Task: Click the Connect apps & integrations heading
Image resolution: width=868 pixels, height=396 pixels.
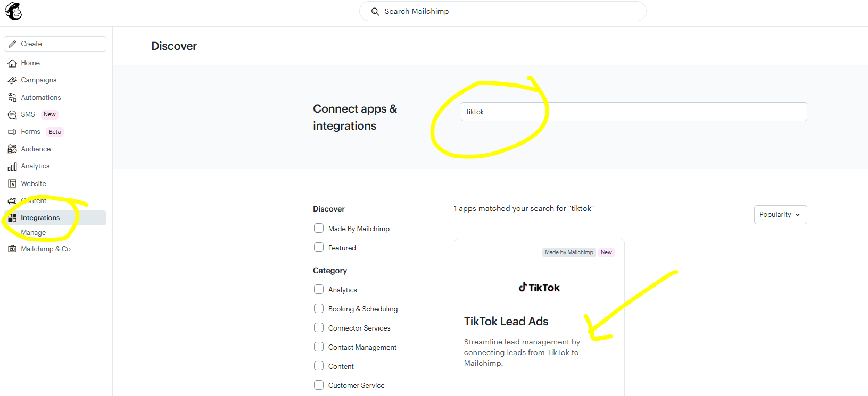Action: pyautogui.click(x=355, y=117)
